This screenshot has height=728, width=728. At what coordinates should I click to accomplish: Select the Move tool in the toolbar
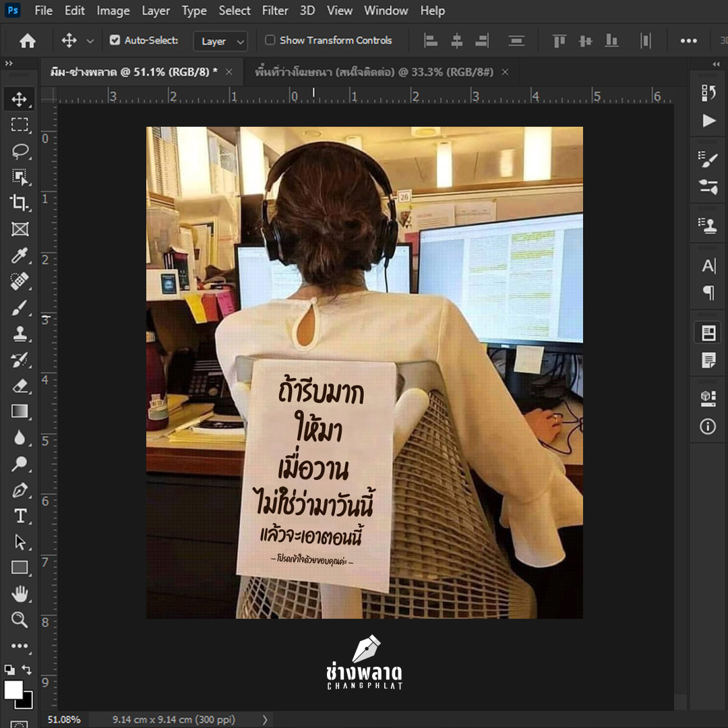tap(19, 99)
